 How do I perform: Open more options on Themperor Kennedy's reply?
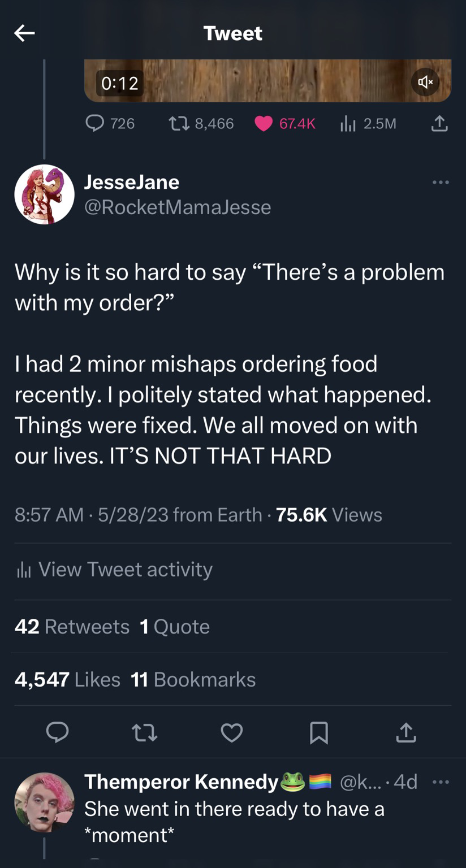point(440,782)
